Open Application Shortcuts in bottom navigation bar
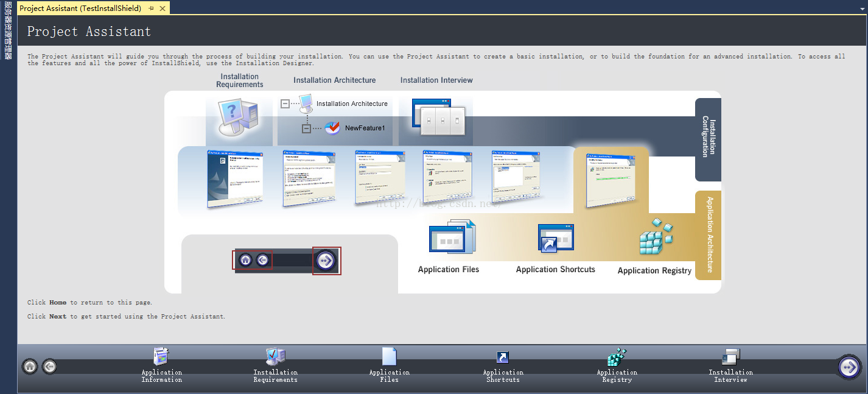The image size is (868, 394). coord(503,365)
